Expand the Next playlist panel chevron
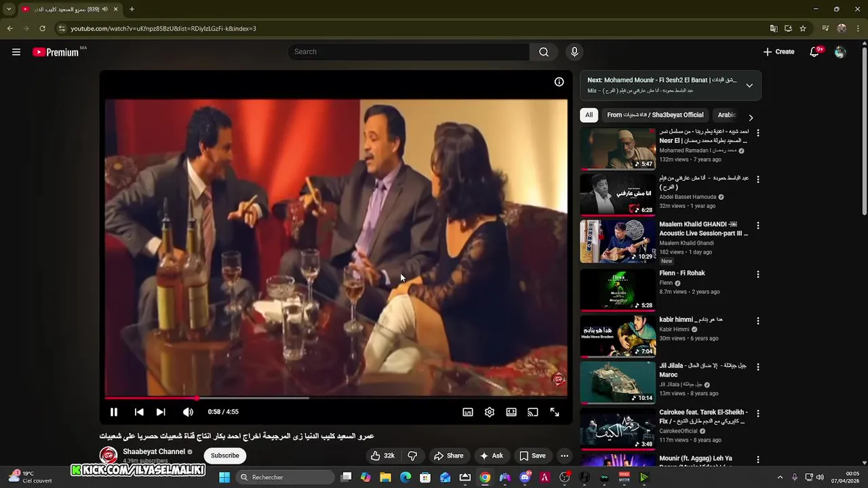Image resolution: width=868 pixels, height=488 pixels. coord(749,85)
